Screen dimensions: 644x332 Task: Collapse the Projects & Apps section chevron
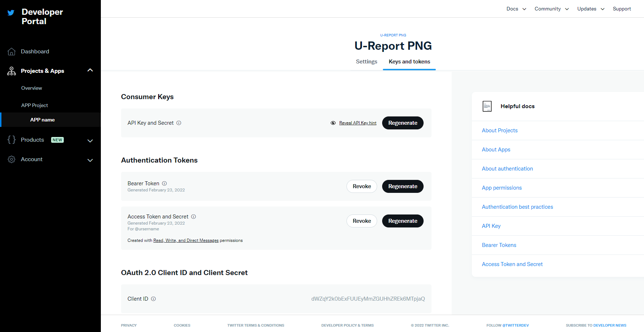tap(90, 70)
